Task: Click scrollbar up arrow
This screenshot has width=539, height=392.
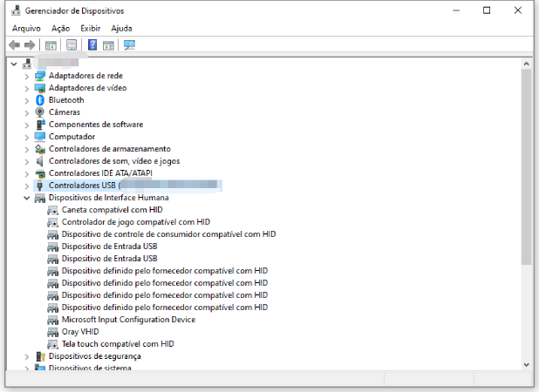Action: tap(526, 64)
